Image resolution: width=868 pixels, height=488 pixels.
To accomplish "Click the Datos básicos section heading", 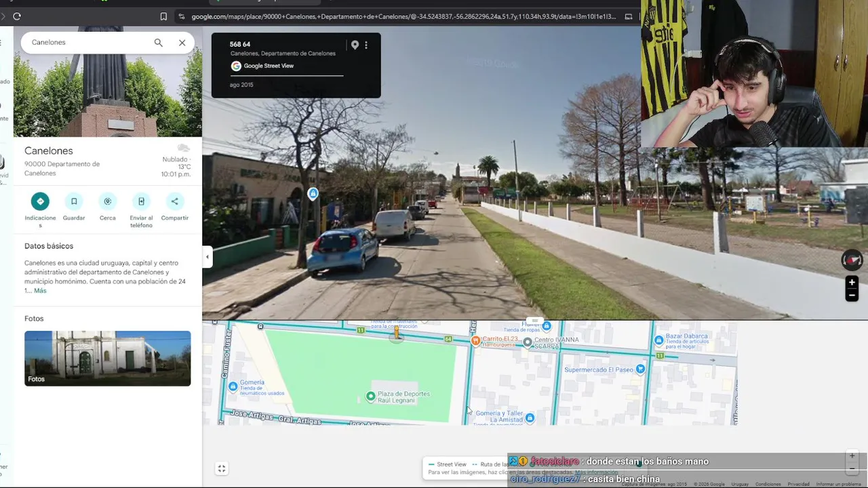I will coord(49,246).
